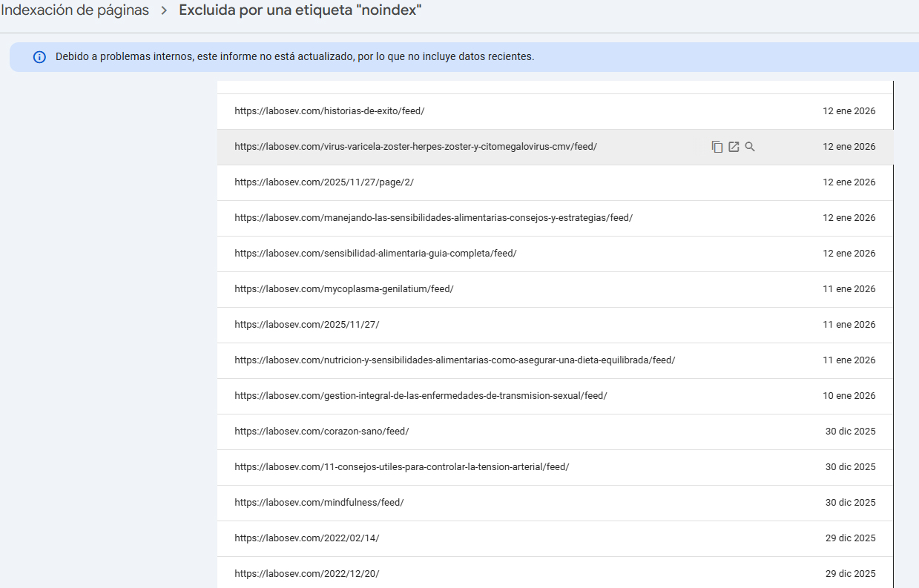Click the date for historias-de-exito feed
The image size is (919, 588).
849,111
